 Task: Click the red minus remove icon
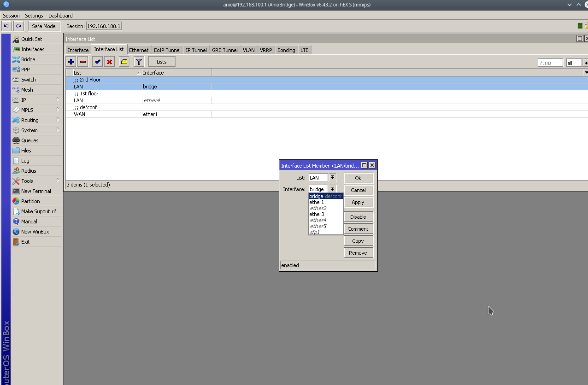point(83,62)
